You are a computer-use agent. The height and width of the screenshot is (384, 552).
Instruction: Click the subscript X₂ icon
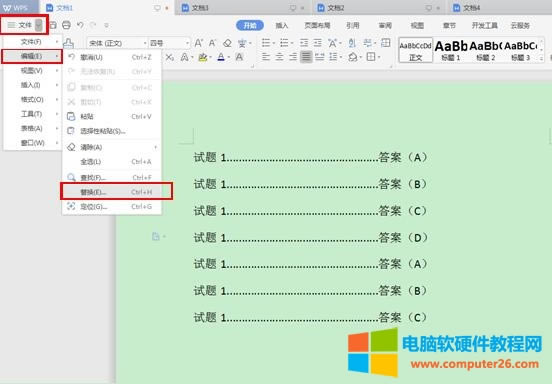point(170,57)
